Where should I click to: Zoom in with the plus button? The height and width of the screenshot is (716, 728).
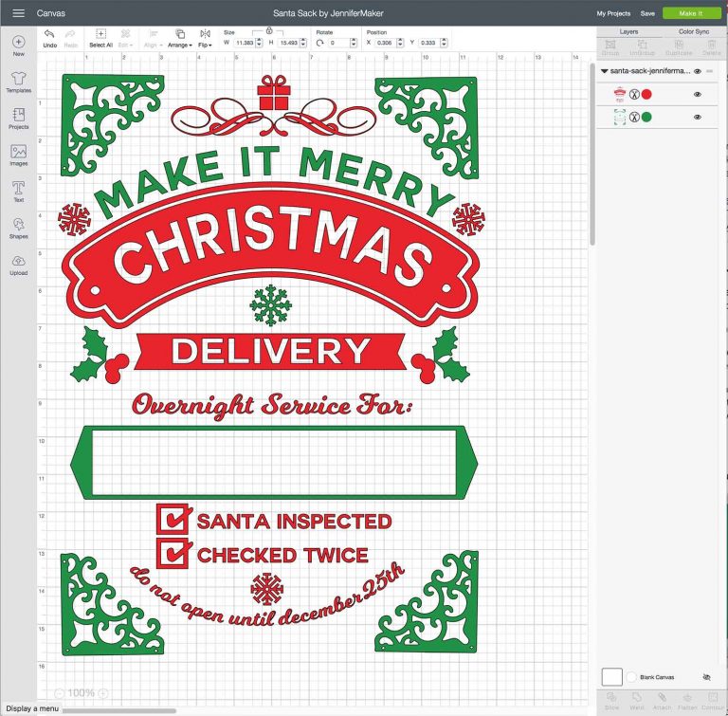103,693
